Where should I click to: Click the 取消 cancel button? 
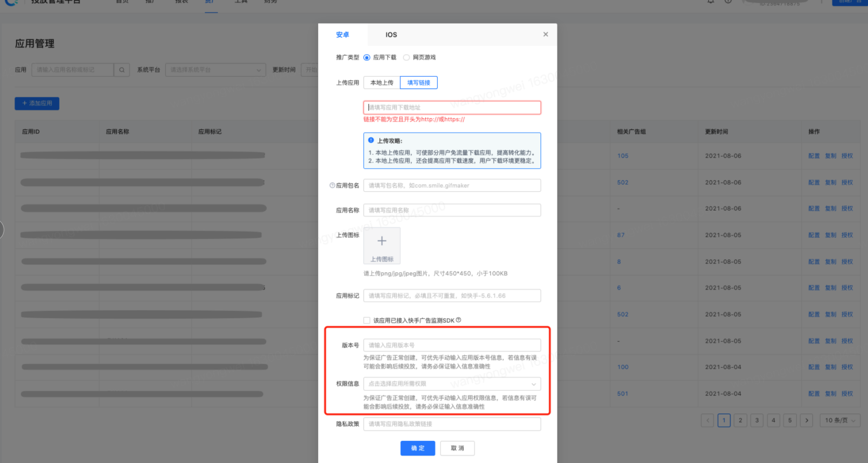click(x=457, y=448)
